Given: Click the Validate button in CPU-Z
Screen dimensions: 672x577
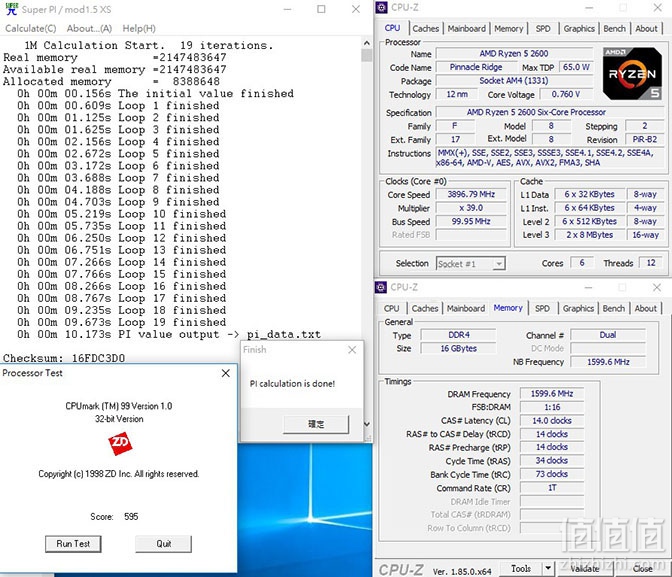Looking at the screenshot, I should pos(585,569).
